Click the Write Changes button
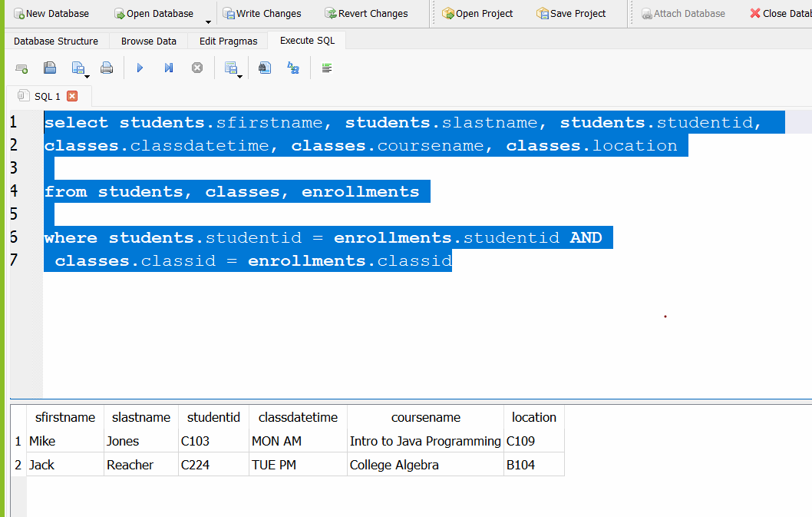The width and height of the screenshot is (812, 517). pyautogui.click(x=262, y=14)
